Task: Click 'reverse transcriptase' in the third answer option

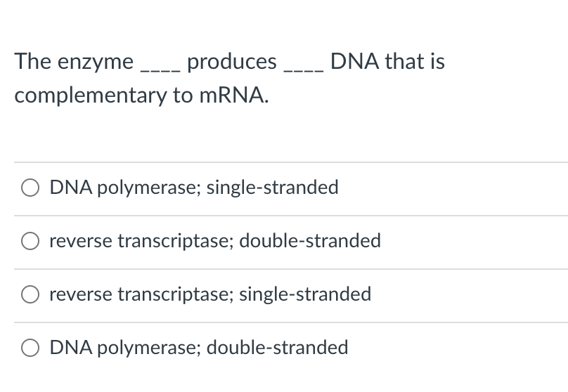Action: coord(141,294)
